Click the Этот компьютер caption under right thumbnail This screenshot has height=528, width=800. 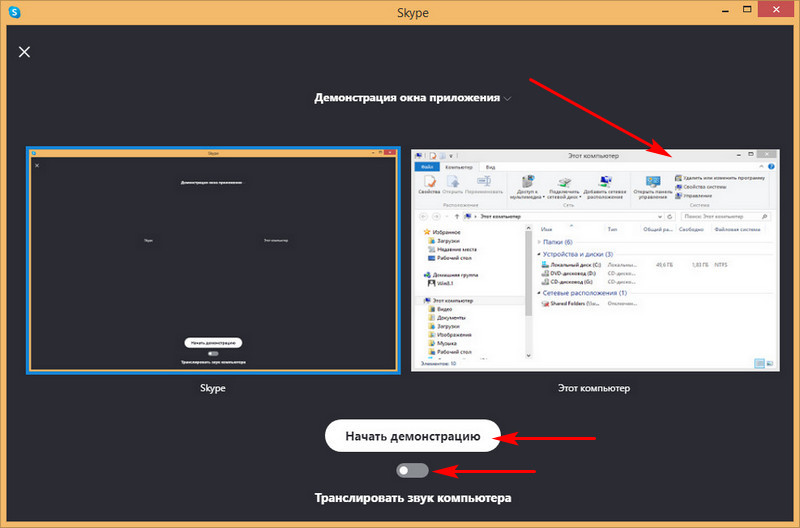[x=594, y=388]
